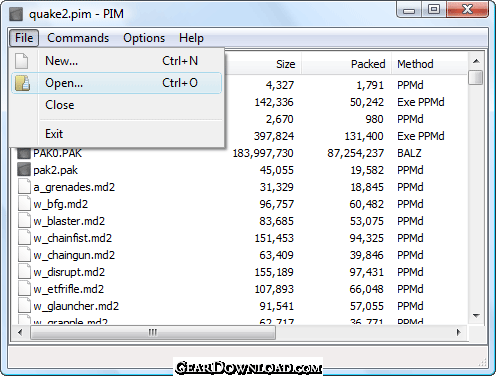Viewport: 496px width, 376px height.
Task: Click the packed value 97,431
Action: pyautogui.click(x=367, y=272)
